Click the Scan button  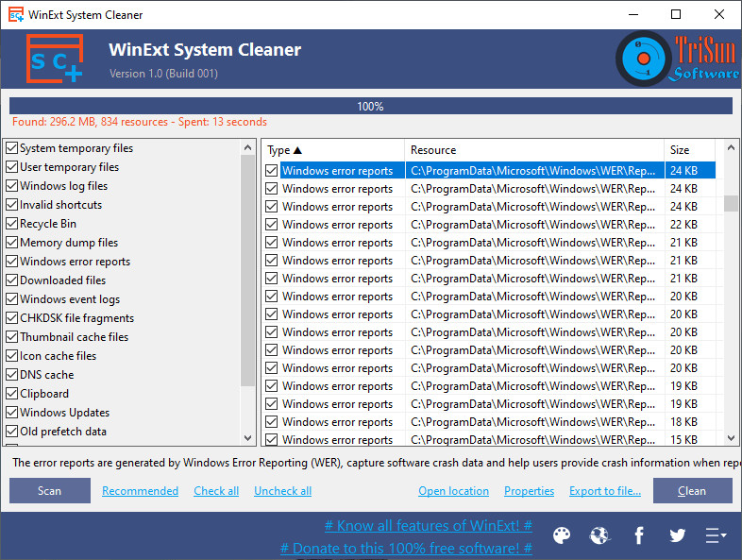50,491
